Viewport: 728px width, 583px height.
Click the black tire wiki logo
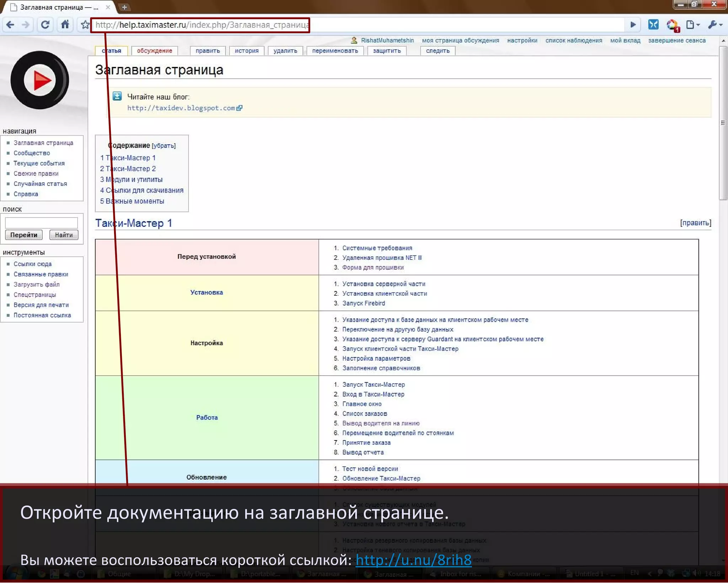(x=40, y=80)
